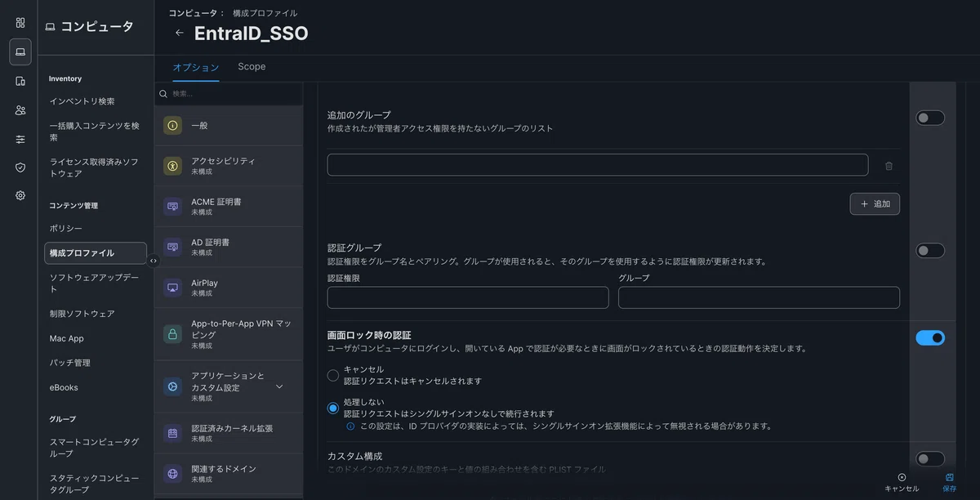Go back using the arrow beside EntraID_SSO

click(180, 33)
